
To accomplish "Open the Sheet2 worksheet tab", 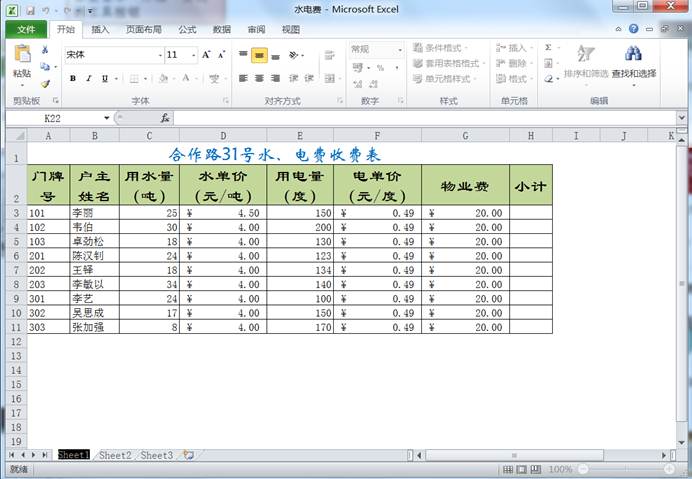I will tap(115, 455).
